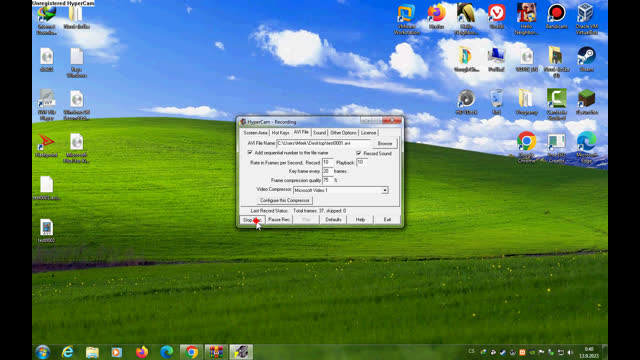Open the Other Options tab

click(x=343, y=133)
